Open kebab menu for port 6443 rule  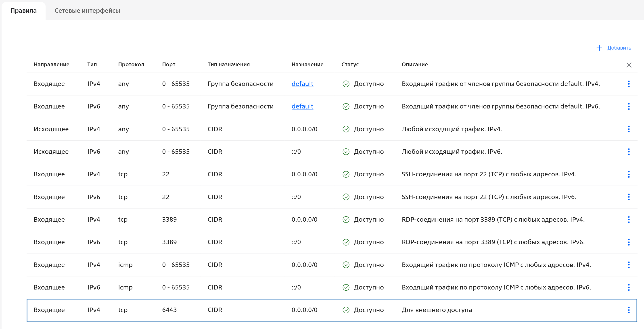tap(629, 310)
